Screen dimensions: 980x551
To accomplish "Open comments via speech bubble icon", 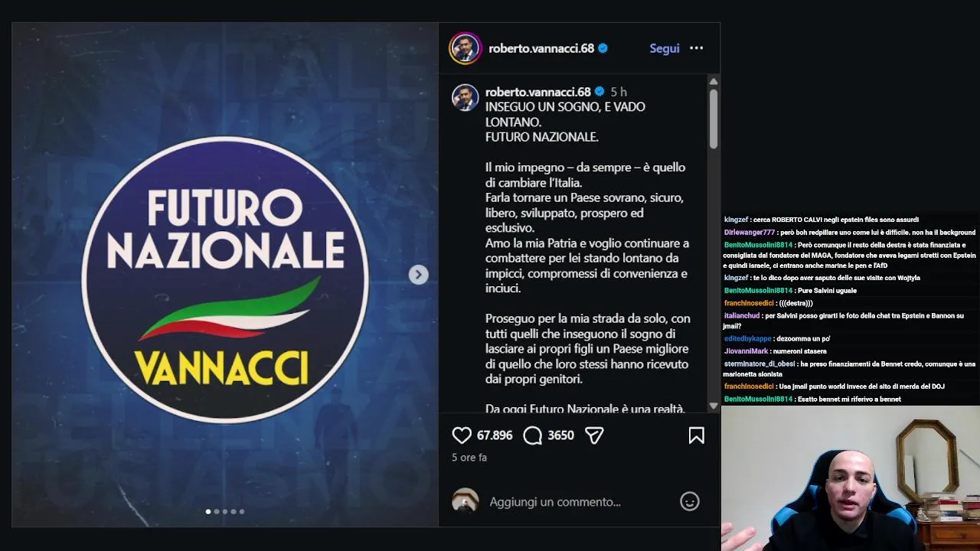I will click(x=533, y=435).
